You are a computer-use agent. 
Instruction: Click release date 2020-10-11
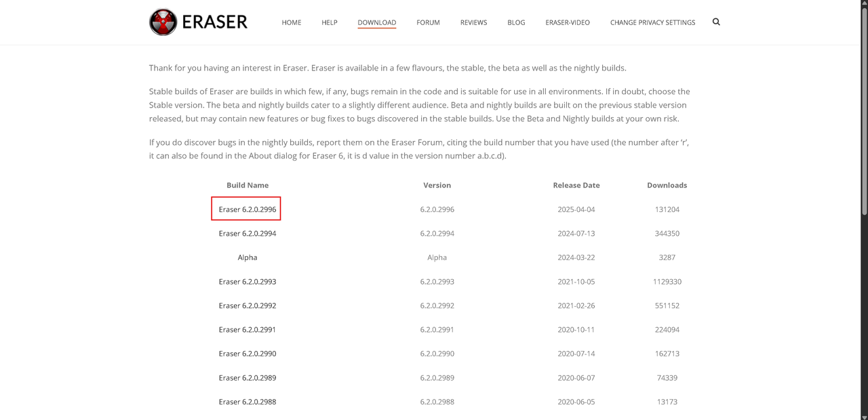[x=576, y=329]
